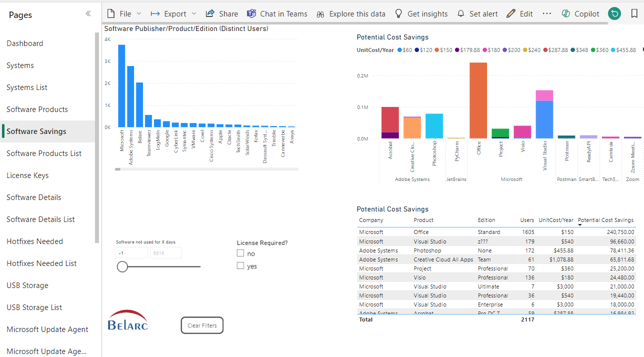The image size is (644, 357).
Task: Check the 'yes' License Required checkbox
Action: pyautogui.click(x=240, y=266)
